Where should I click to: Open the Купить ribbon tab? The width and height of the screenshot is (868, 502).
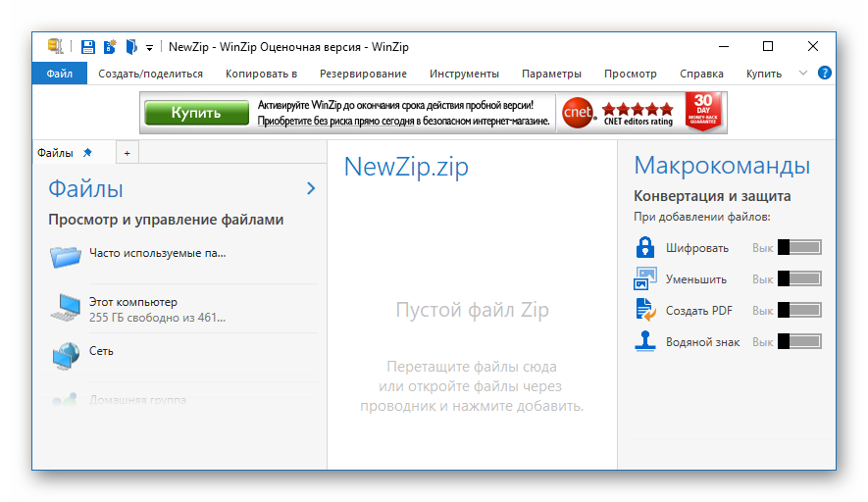click(763, 74)
